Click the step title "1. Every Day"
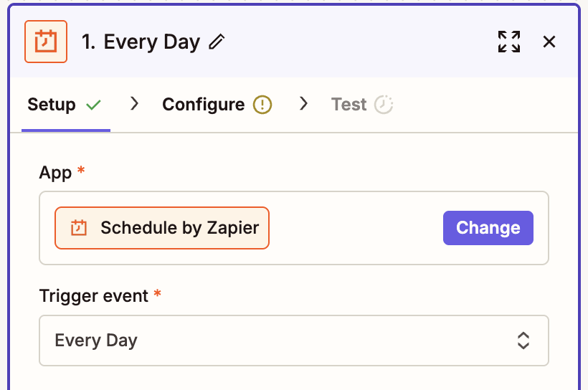Viewport: 588px width, 390px height. [141, 42]
